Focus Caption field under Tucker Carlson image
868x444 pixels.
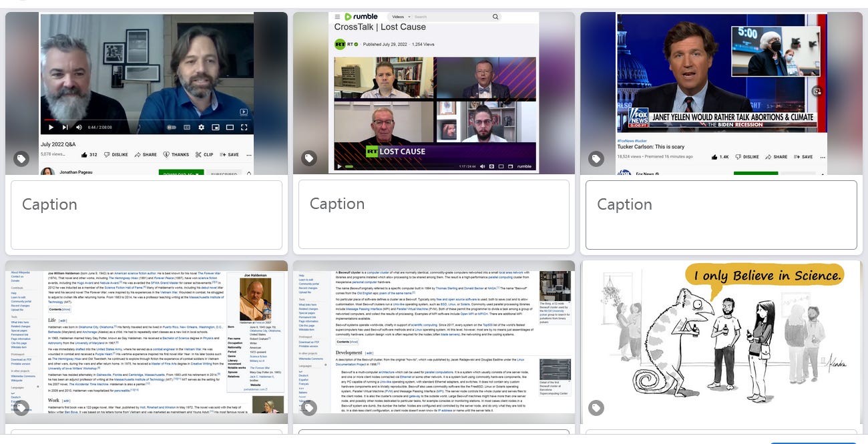(x=721, y=214)
